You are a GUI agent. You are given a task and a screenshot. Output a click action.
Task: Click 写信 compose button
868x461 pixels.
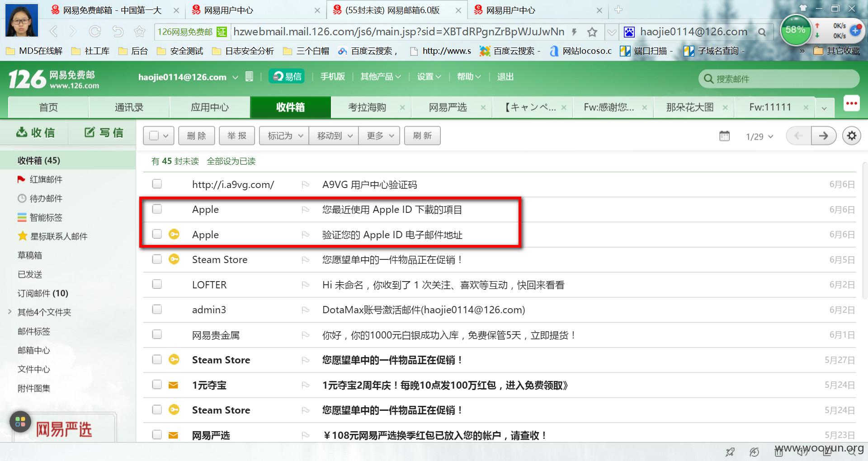coord(104,132)
